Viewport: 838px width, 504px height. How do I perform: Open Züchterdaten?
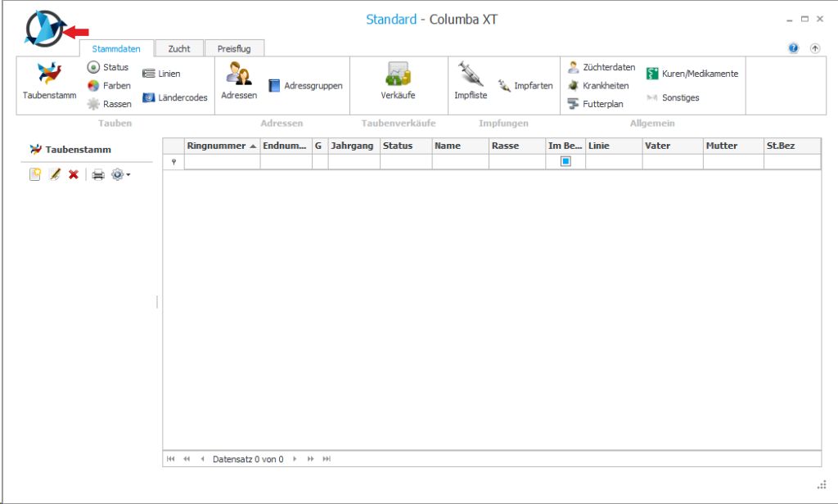(x=601, y=67)
